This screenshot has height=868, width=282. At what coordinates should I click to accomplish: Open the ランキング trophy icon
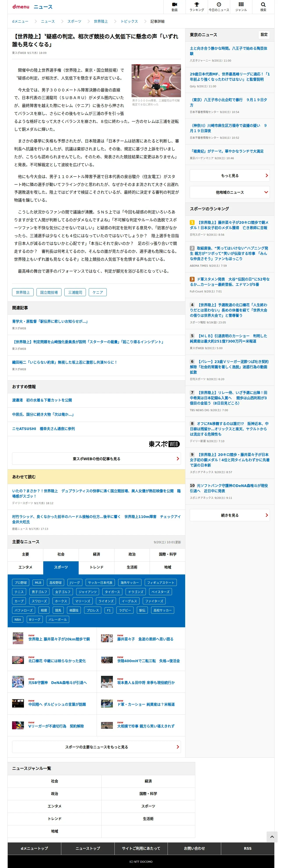197,7
